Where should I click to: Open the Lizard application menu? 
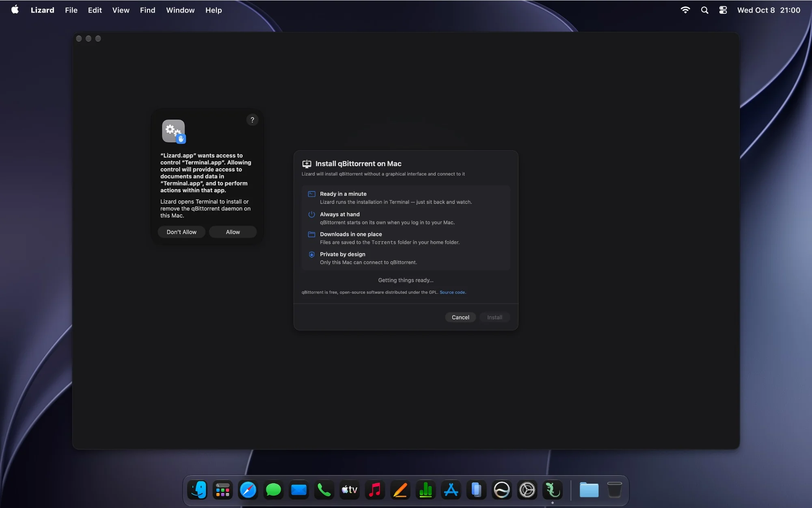click(x=42, y=10)
